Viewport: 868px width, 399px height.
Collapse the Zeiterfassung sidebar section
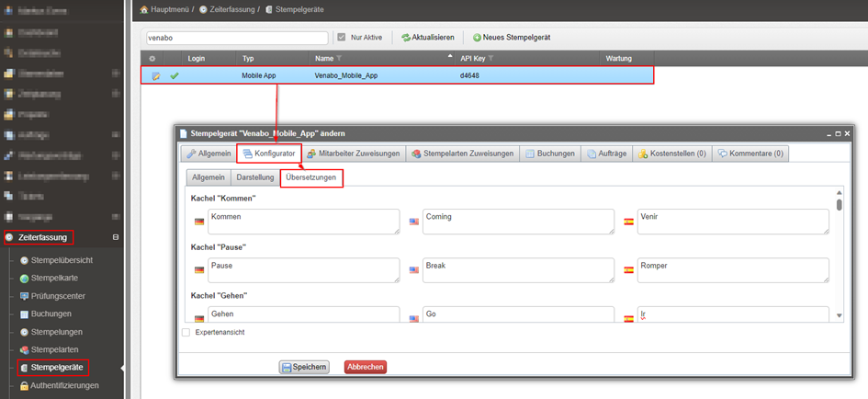pyautogui.click(x=115, y=237)
